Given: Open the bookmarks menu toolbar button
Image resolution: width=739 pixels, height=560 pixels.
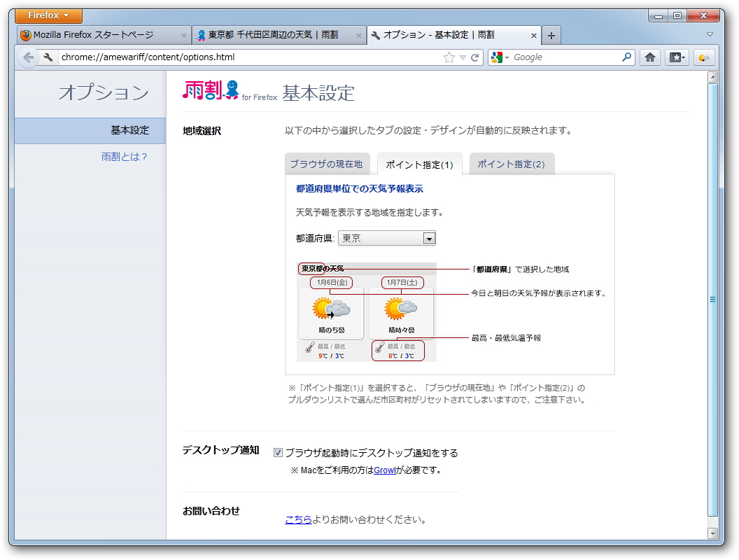Looking at the screenshot, I should point(677,57).
